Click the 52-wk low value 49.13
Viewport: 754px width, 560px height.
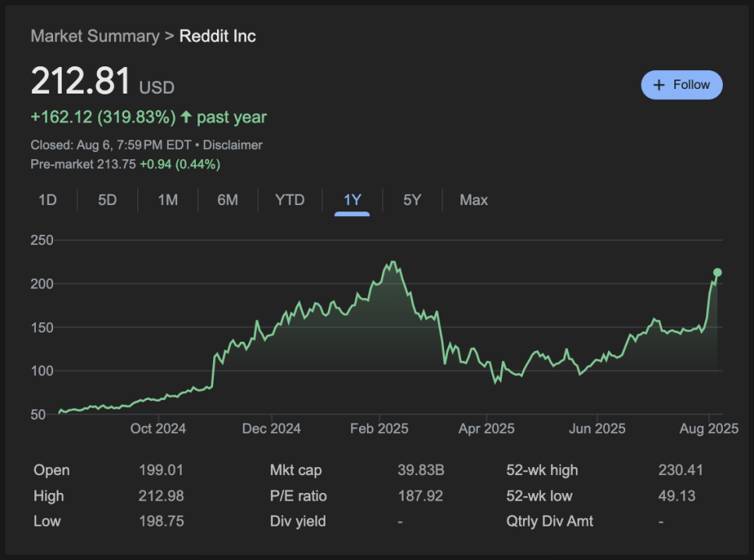pos(677,496)
